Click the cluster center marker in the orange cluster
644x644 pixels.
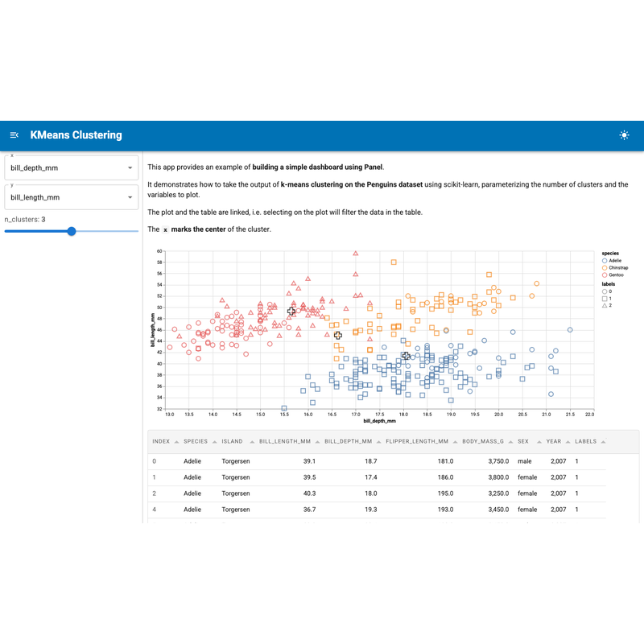[x=337, y=336]
